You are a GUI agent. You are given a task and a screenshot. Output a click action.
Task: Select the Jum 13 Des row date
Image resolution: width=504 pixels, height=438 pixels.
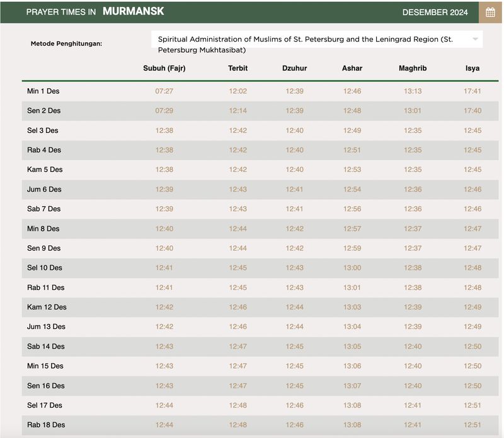coord(46,327)
